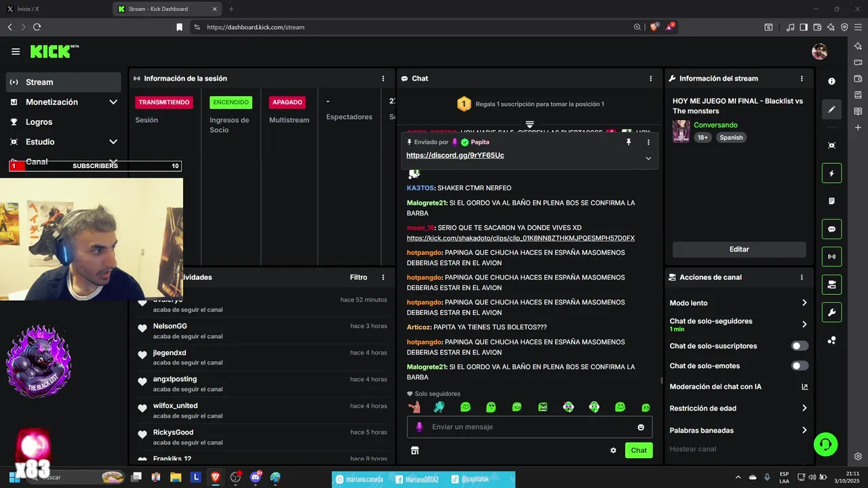Click the document notes icon in right toolbar
Image resolution: width=868 pixels, height=488 pixels.
832,201
